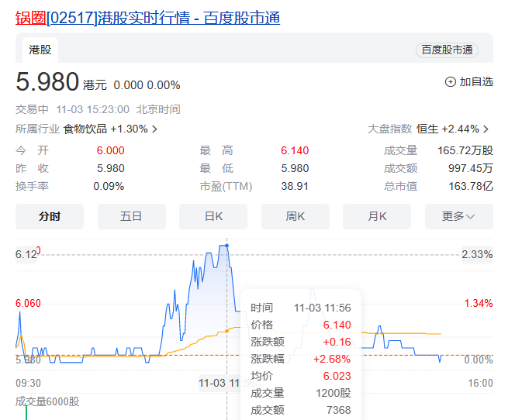
Task: Click the 今开 value 6.000
Action: pyautogui.click(x=110, y=150)
